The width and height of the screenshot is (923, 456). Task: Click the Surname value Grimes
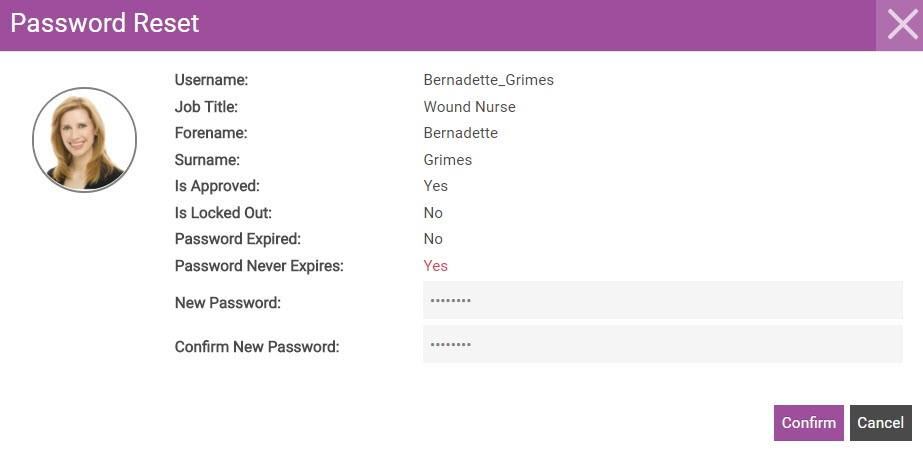coord(447,159)
